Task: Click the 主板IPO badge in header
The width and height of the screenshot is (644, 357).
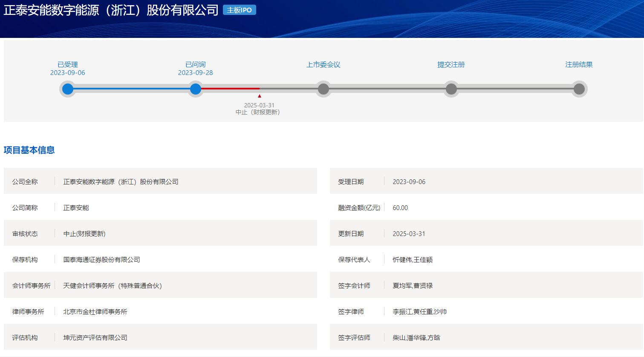Action: point(239,10)
